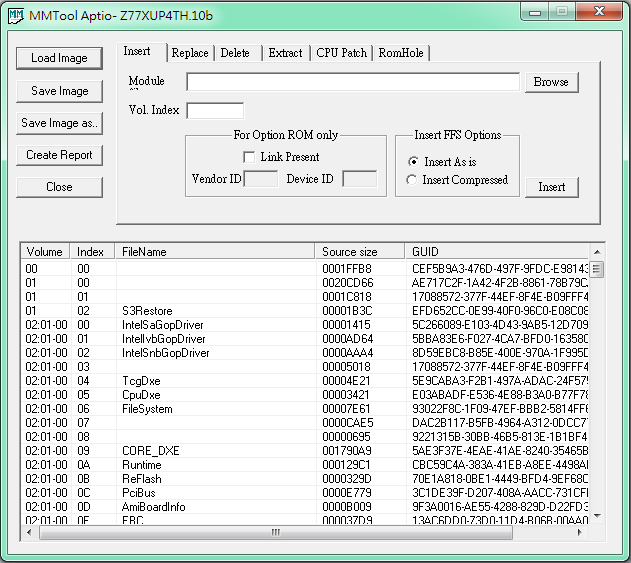This screenshot has height=563, width=631.
Task: Select the IntelSnbGopDriver module row
Action: [x=304, y=353]
